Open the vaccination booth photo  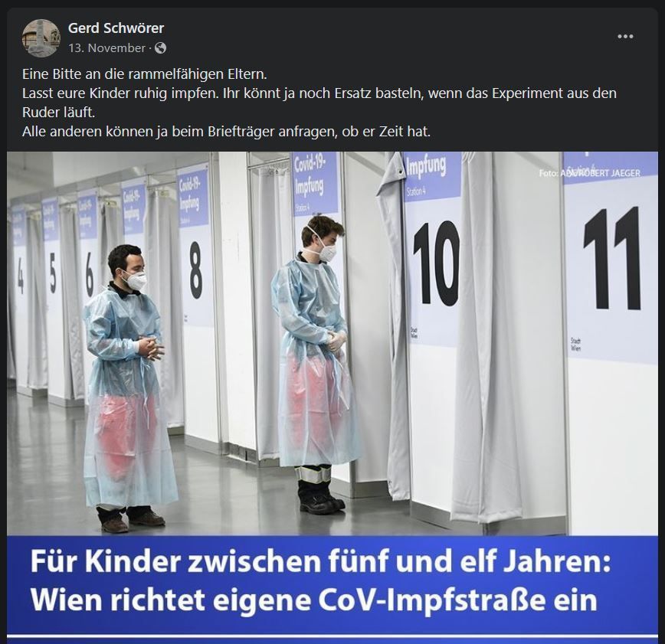(332, 343)
